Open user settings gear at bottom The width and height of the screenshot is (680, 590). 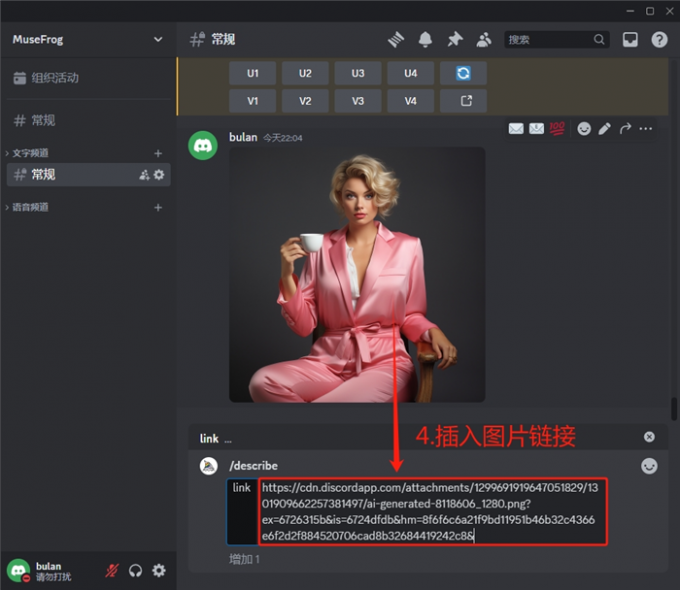pos(159,570)
